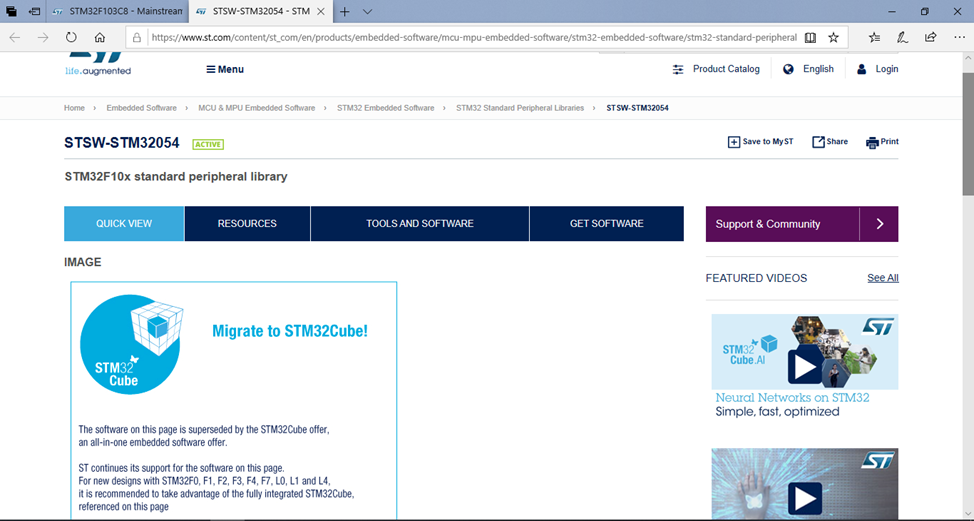The width and height of the screenshot is (974, 521).
Task: Close the STSW-STM32054 tab
Action: click(321, 11)
